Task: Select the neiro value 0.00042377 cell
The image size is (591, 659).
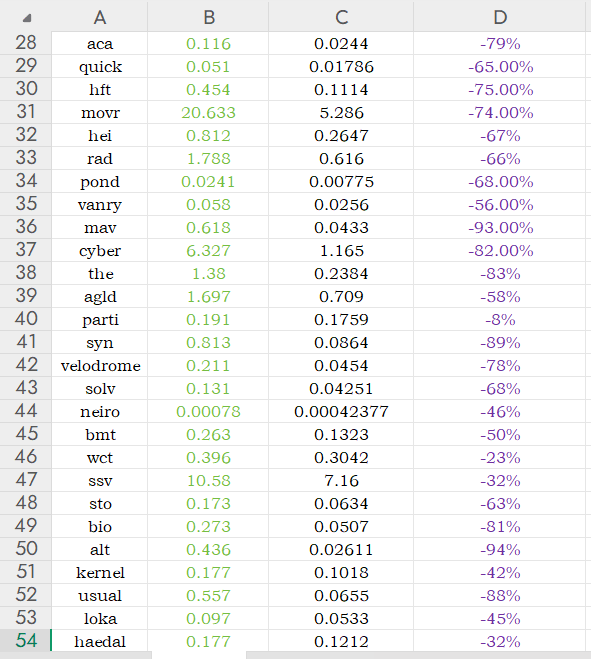Action: [341, 411]
